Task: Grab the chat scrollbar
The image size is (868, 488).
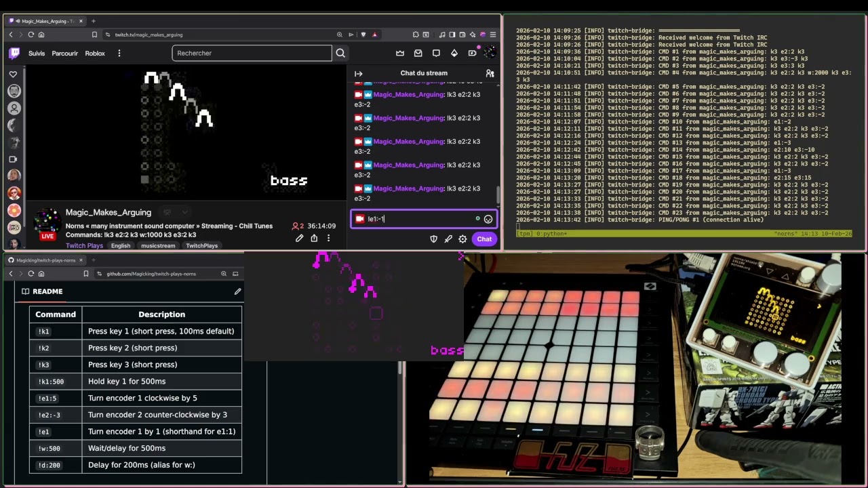Action: (x=498, y=197)
